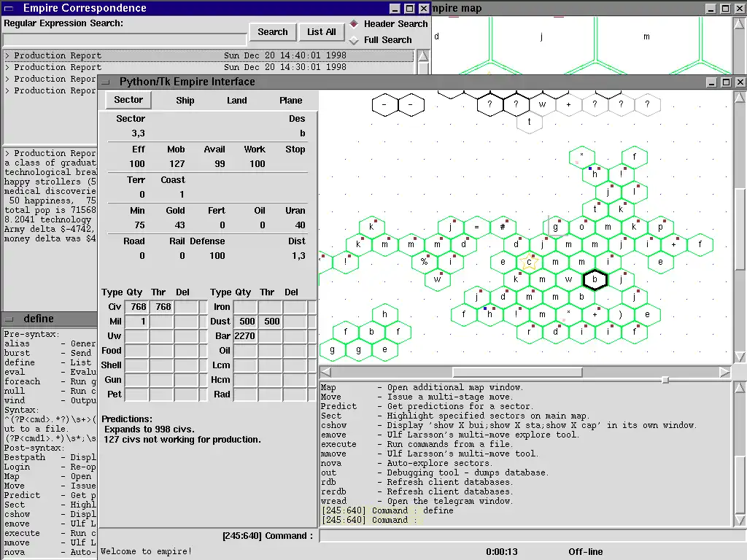Click the 'h' hexagon above the f-b-f cluster

coord(384,314)
